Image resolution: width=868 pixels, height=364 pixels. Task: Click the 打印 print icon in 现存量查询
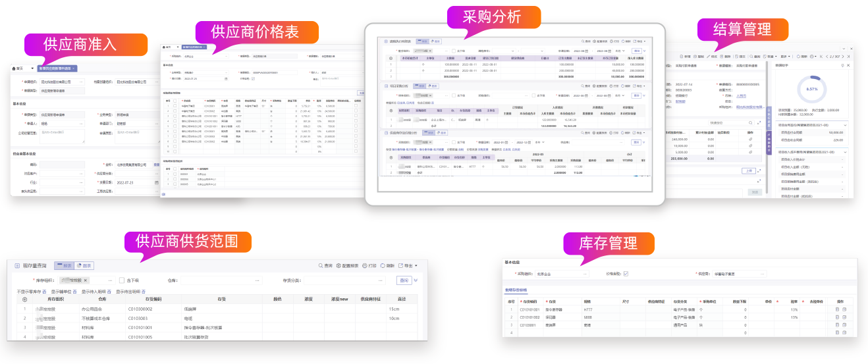pyautogui.click(x=365, y=266)
